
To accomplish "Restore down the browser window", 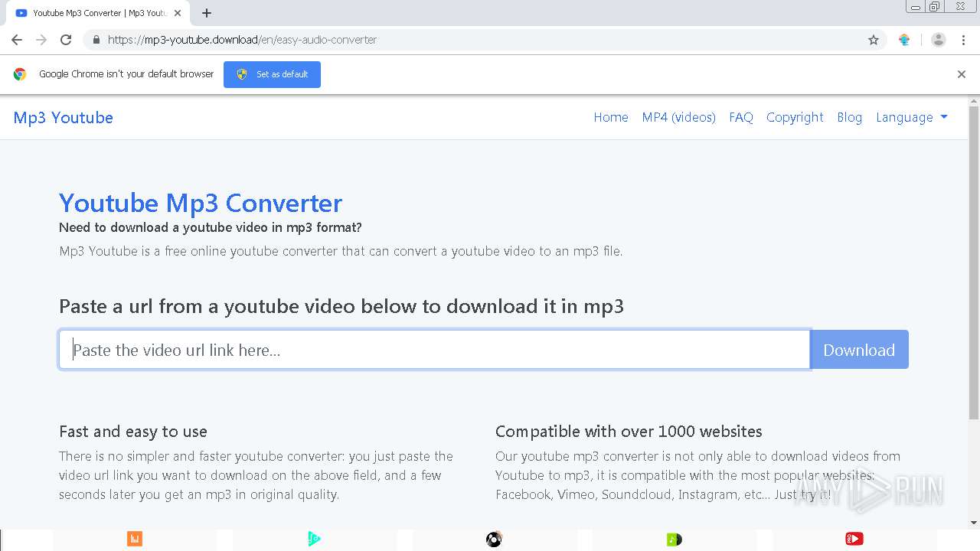I will 935,7.
